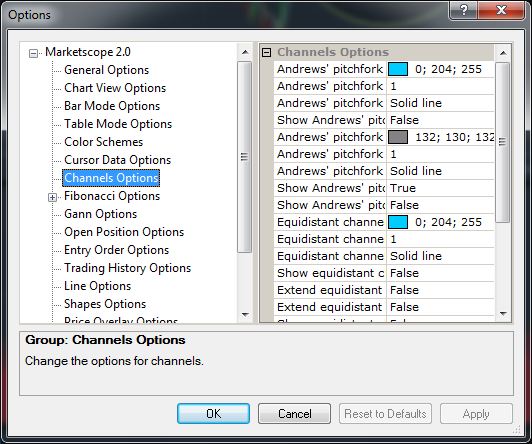Select Cursor Data Options
Viewport: 532px width, 444px height.
[117, 160]
